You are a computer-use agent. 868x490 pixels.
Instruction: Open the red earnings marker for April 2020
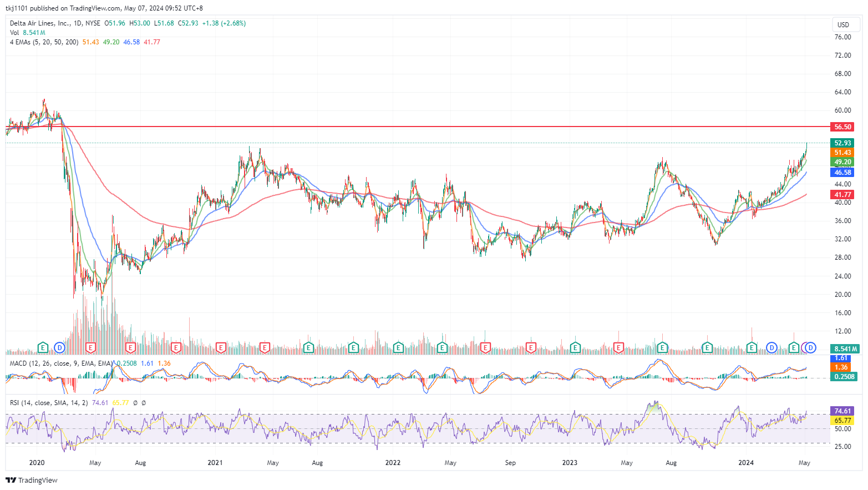pyautogui.click(x=91, y=348)
